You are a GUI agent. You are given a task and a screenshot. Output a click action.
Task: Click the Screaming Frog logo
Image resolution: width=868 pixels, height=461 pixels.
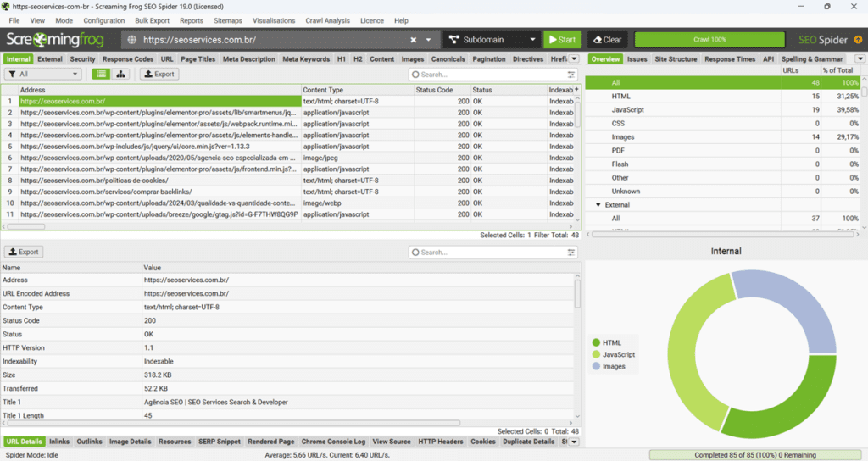tap(55, 40)
